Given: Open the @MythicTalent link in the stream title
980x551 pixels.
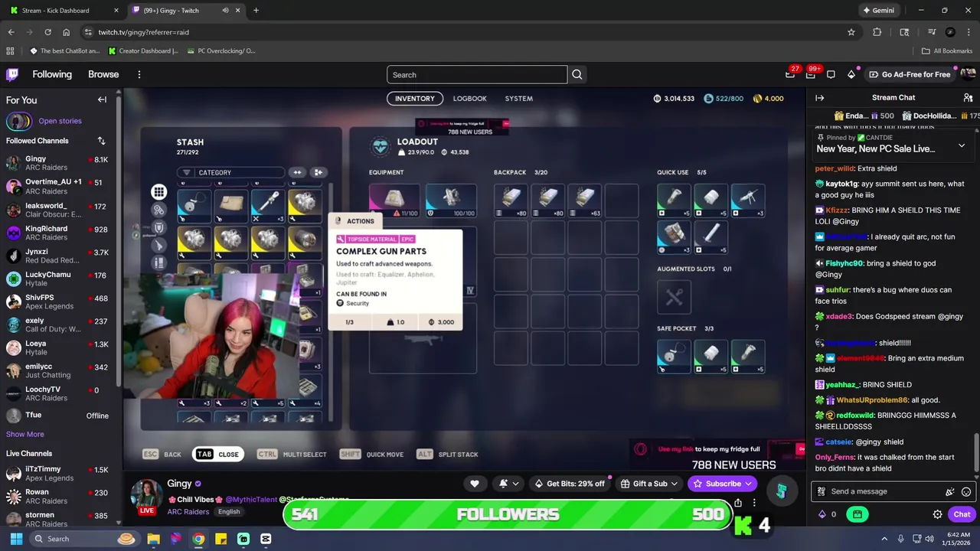Looking at the screenshot, I should [x=251, y=499].
